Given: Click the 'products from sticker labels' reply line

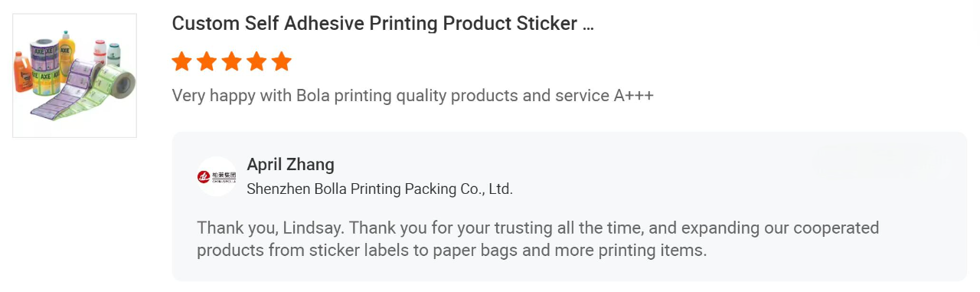Looking at the screenshot, I should (x=452, y=251).
